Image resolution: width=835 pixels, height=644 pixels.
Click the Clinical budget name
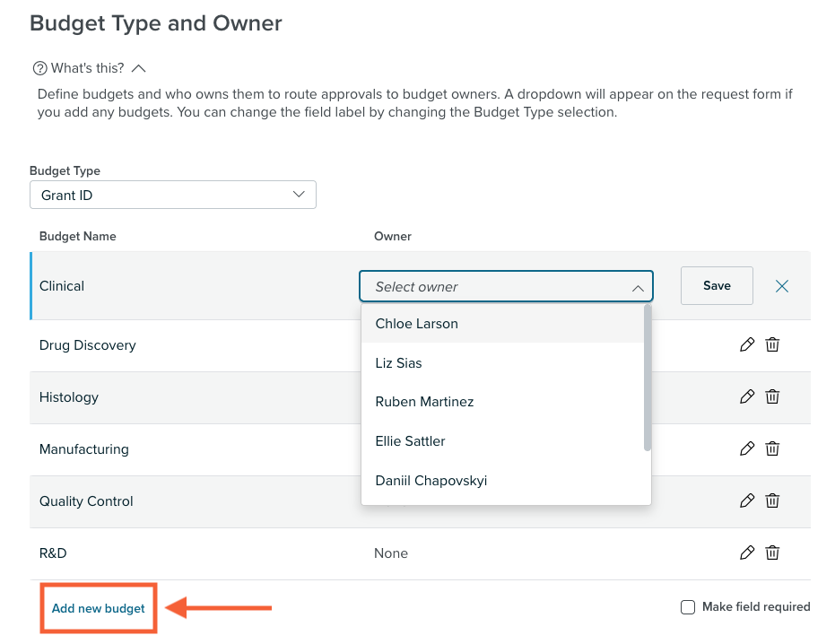point(62,286)
